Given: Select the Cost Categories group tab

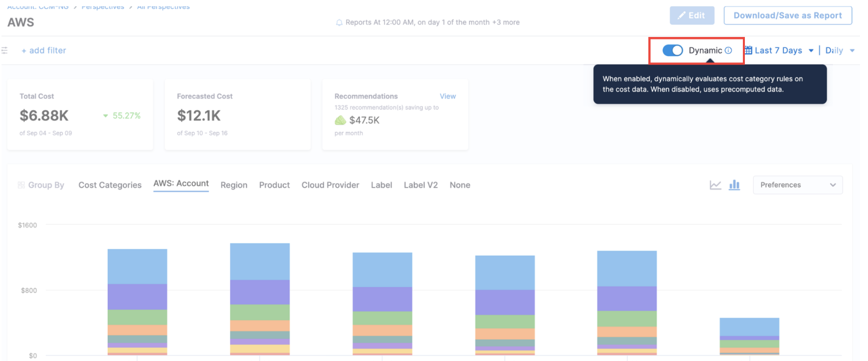Looking at the screenshot, I should [110, 185].
